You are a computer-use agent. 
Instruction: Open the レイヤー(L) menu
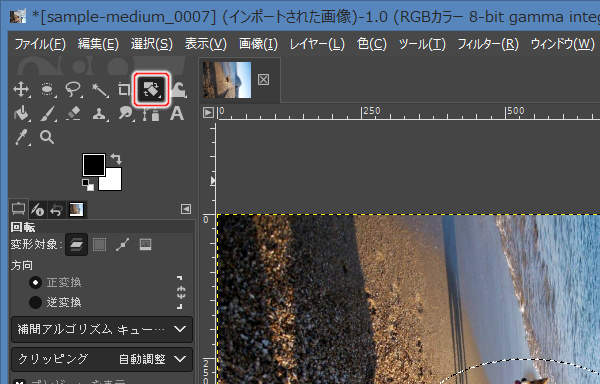(x=317, y=45)
